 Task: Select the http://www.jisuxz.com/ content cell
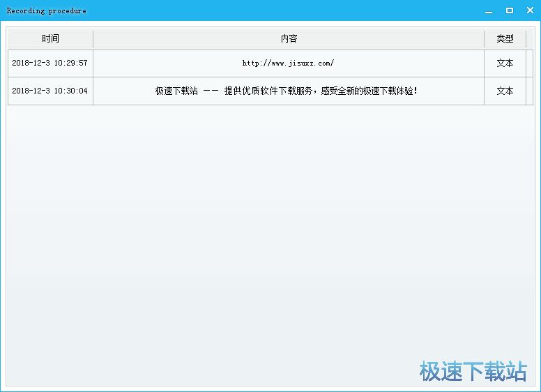(289, 63)
